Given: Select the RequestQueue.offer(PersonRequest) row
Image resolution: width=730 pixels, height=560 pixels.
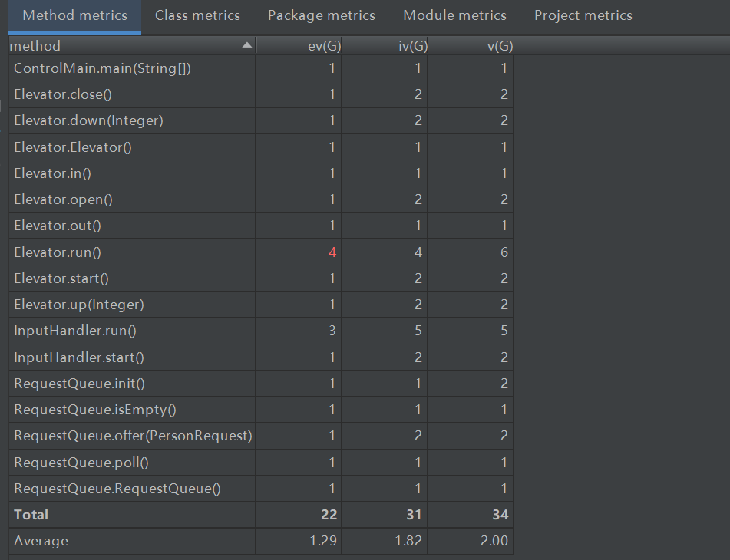Looking at the screenshot, I should (x=133, y=436).
